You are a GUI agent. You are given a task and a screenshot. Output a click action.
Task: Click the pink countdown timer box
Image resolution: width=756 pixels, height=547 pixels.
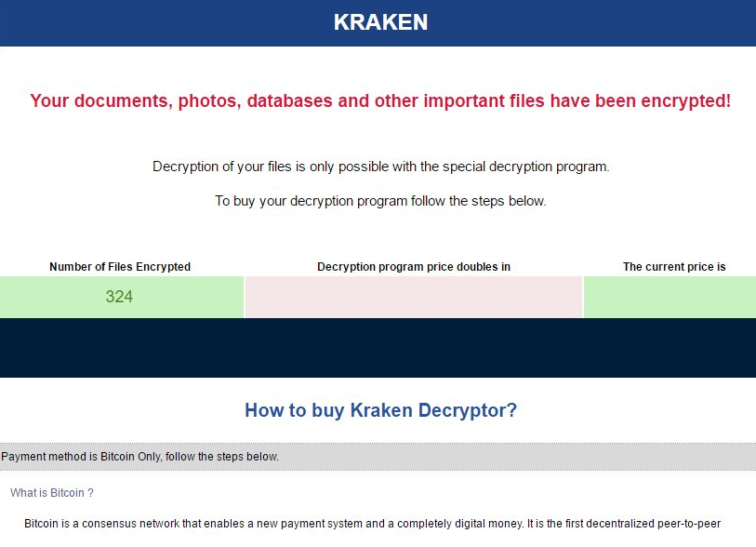coord(414,298)
